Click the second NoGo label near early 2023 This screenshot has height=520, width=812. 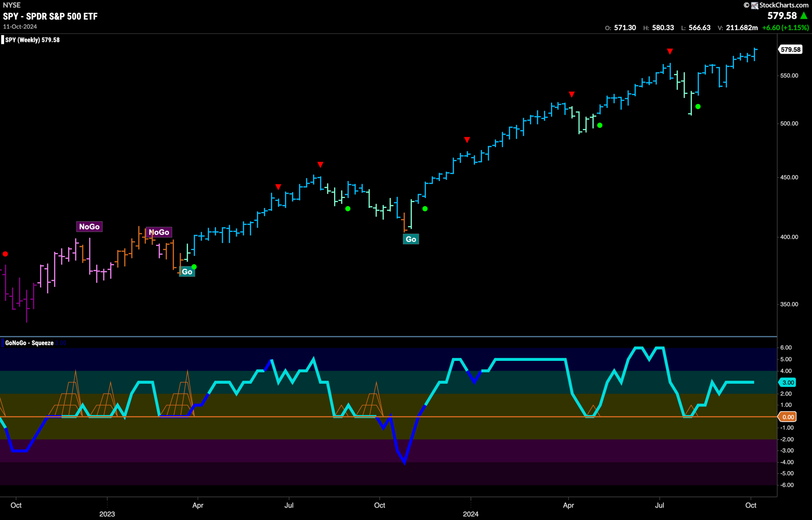pyautogui.click(x=159, y=232)
